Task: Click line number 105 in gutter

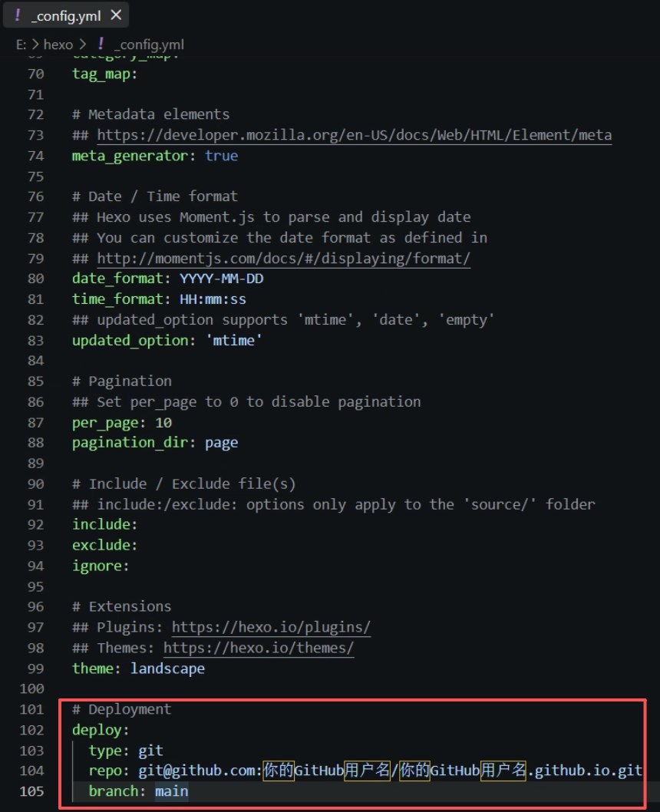Action: click(31, 791)
